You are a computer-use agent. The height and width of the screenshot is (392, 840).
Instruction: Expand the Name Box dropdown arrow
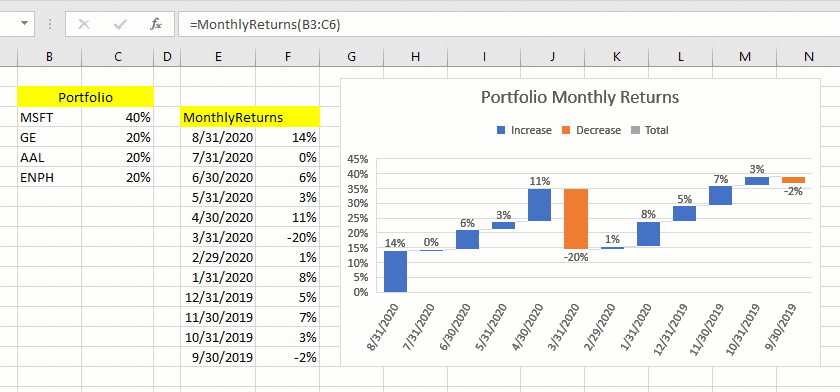24,24
